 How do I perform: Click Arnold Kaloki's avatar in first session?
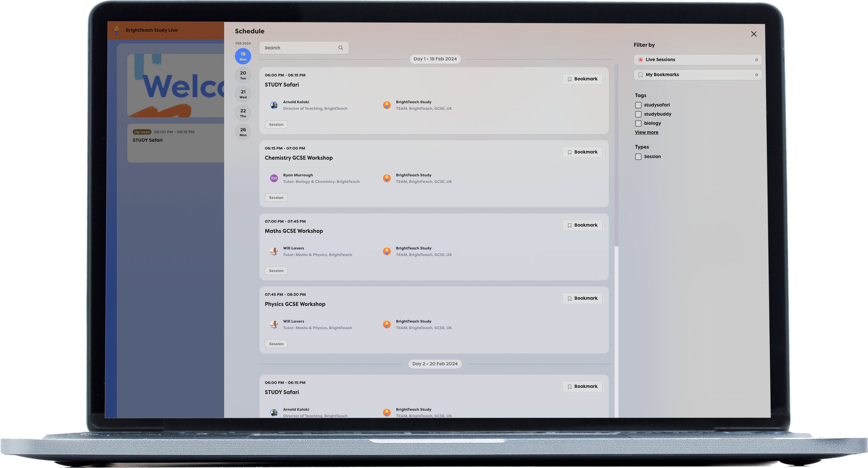tap(274, 105)
